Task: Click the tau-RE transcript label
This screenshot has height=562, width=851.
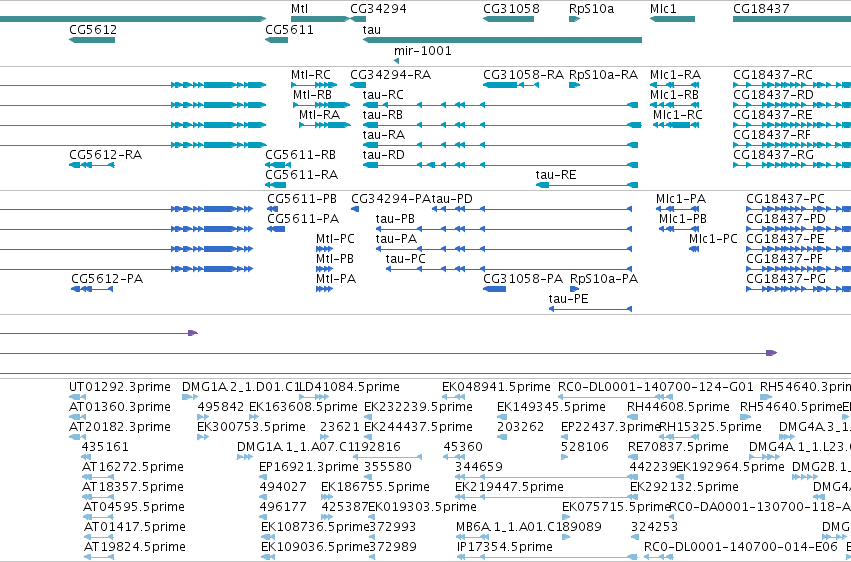Action: (556, 175)
